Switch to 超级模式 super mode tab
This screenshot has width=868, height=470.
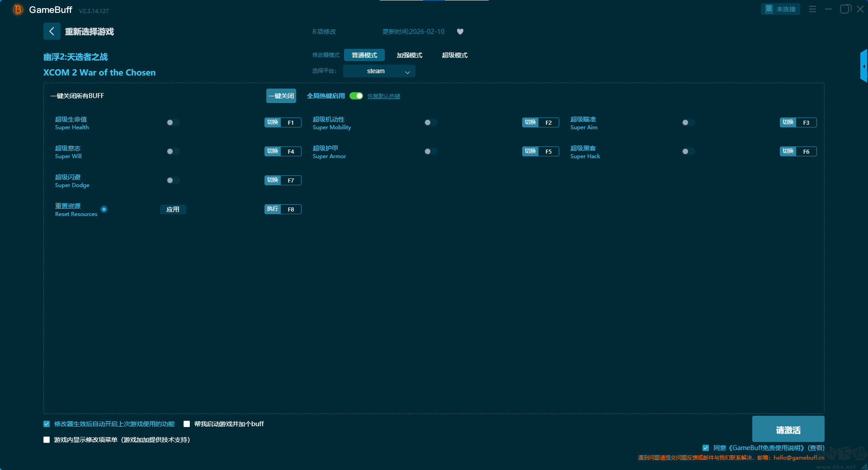(454, 55)
